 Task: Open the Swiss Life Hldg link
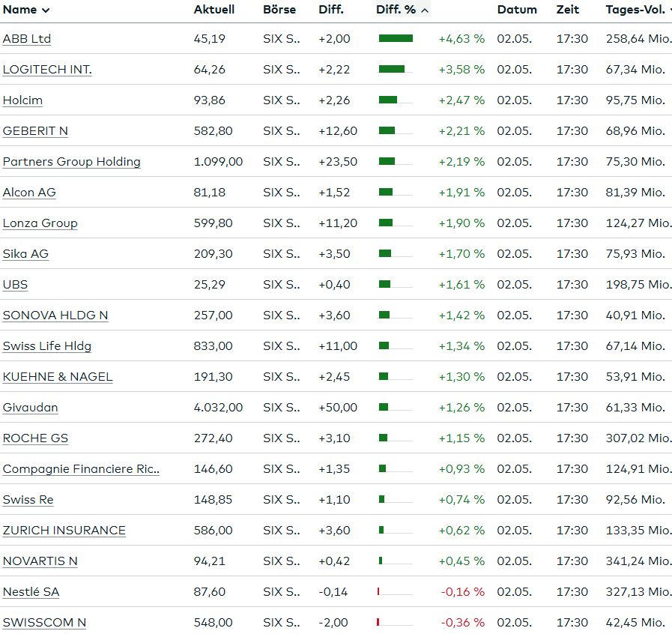coord(46,346)
